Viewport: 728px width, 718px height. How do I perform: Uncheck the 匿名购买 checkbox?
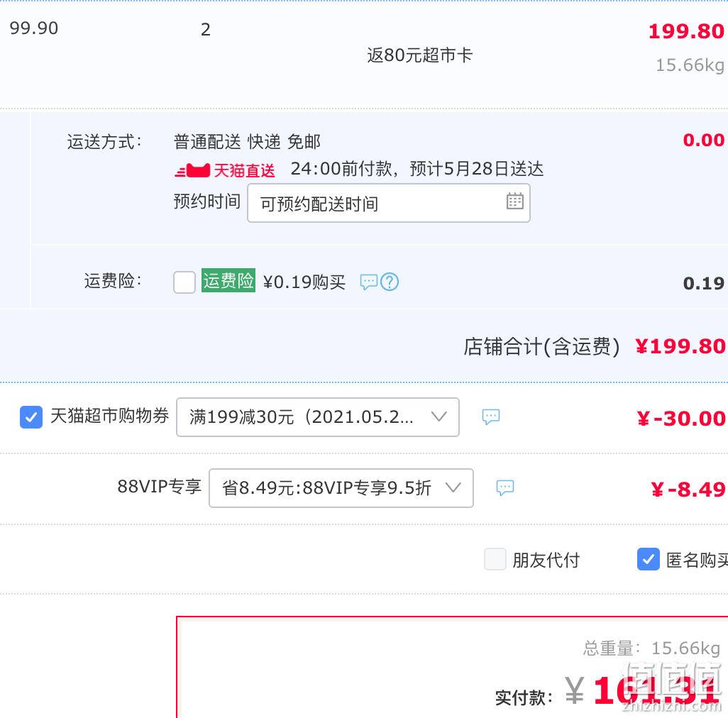pyautogui.click(x=648, y=559)
